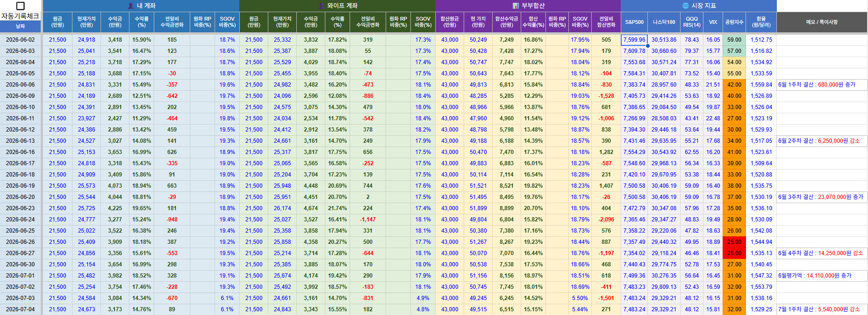Select the date cell 2026-06-02

[21, 40]
